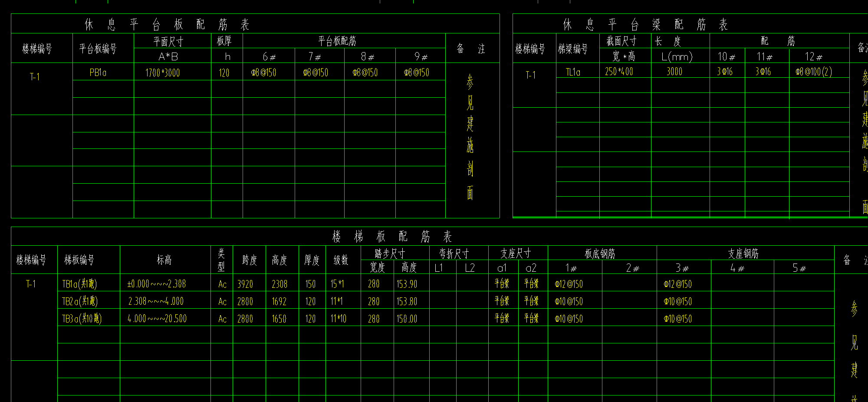Viewport: 868px width, 402px height.
Task: Select the Φ12@150 value under 1#
Action: pos(569,284)
